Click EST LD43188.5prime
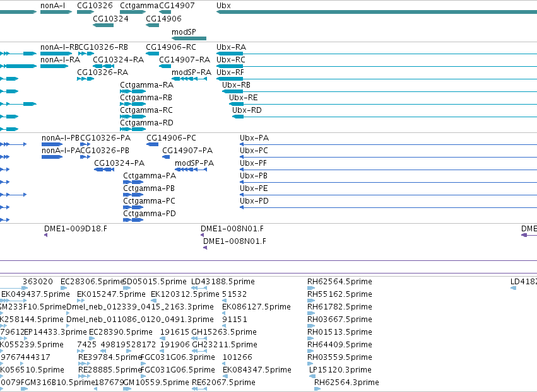Viewport: 537px width, 392px height. coord(223,282)
